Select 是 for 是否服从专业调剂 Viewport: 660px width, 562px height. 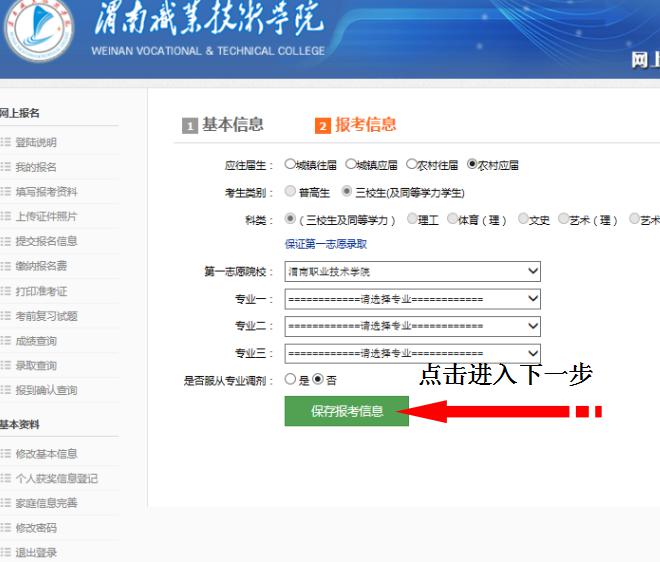[x=290, y=380]
